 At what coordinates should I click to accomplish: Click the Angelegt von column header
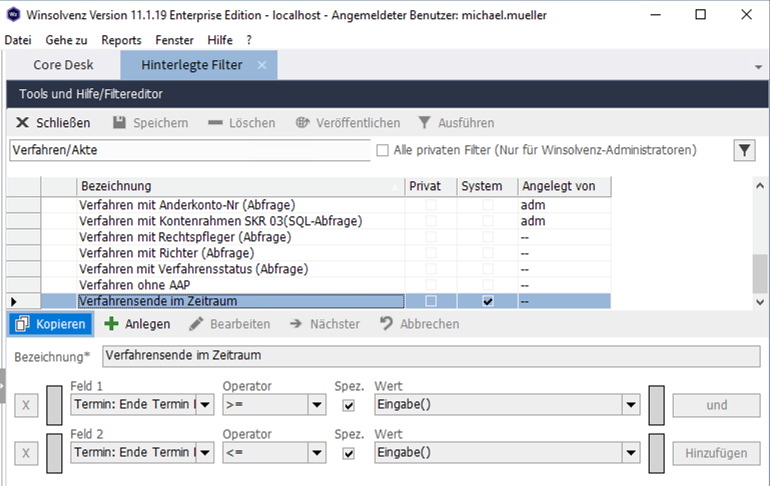(565, 186)
